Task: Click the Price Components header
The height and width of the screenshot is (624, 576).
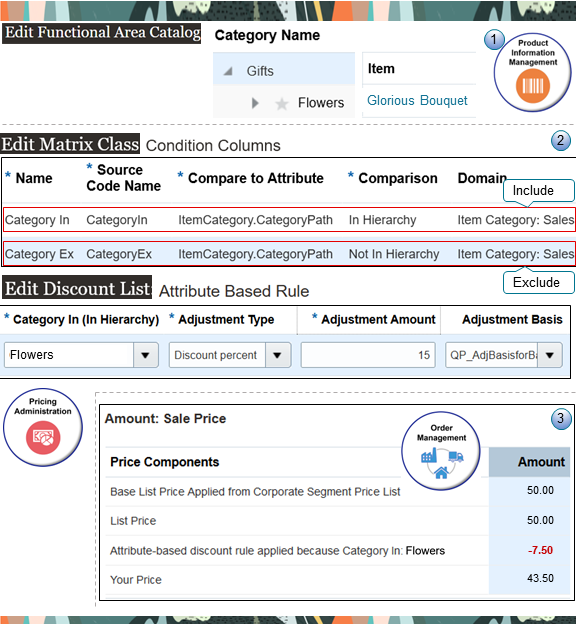Action: (164, 462)
